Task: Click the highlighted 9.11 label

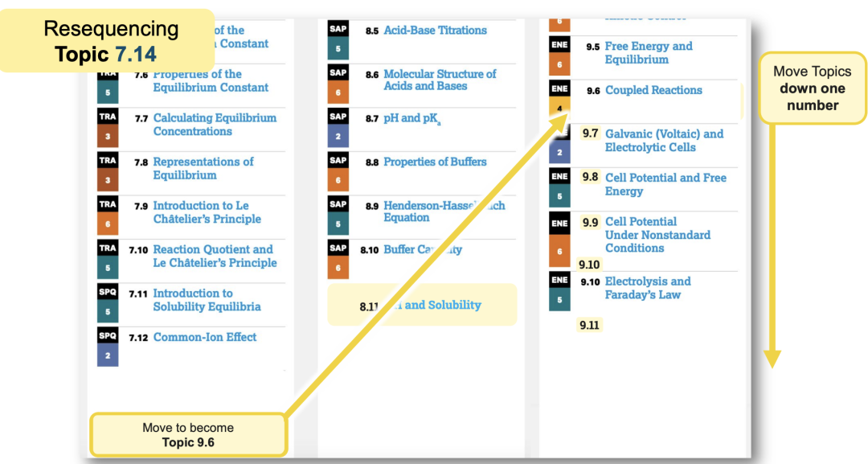Action: click(589, 325)
